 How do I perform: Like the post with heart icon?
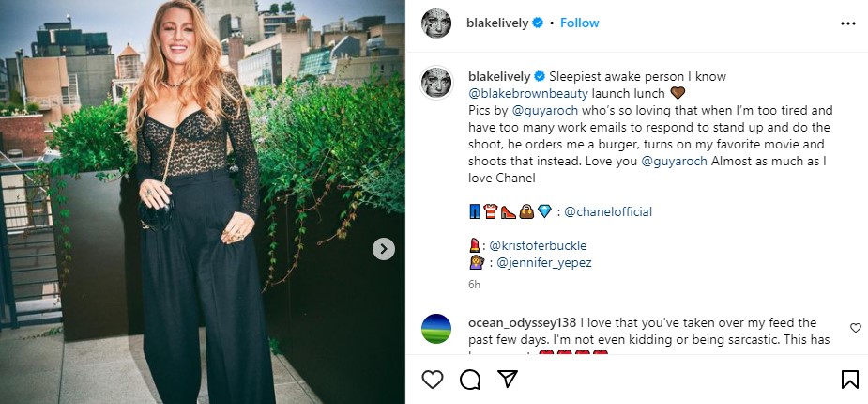[x=432, y=380]
